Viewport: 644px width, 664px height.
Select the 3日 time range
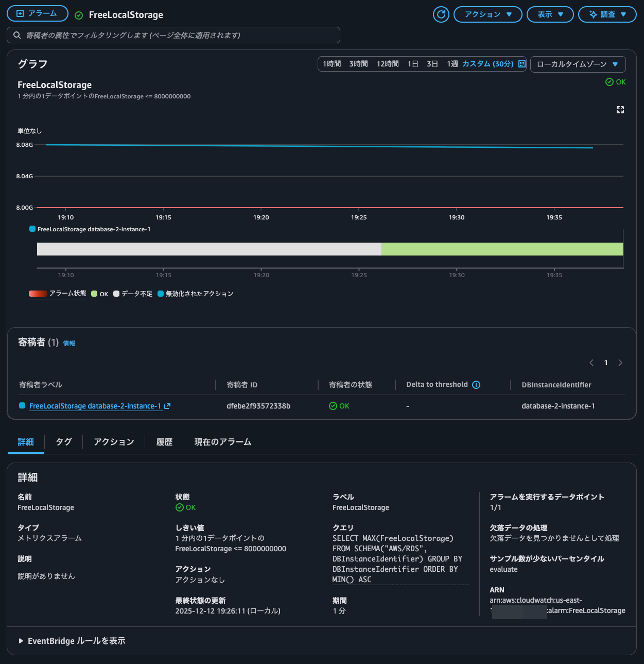[432, 64]
